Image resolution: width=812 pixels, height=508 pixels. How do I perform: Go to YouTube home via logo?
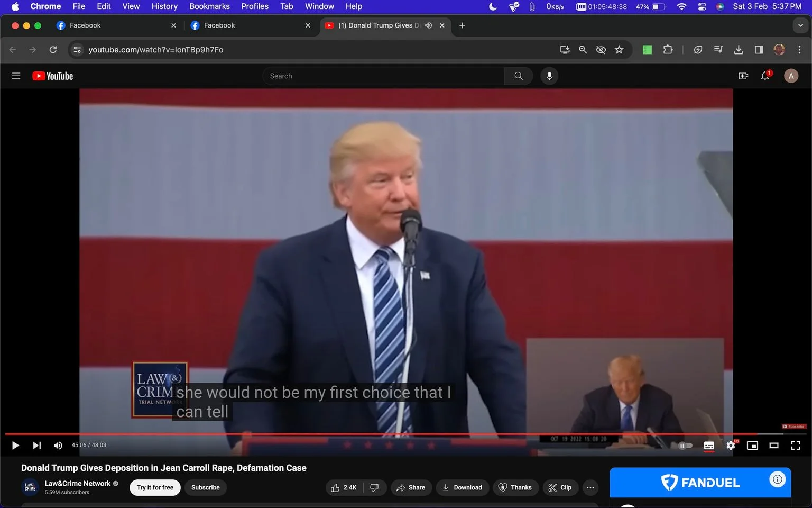click(x=52, y=76)
